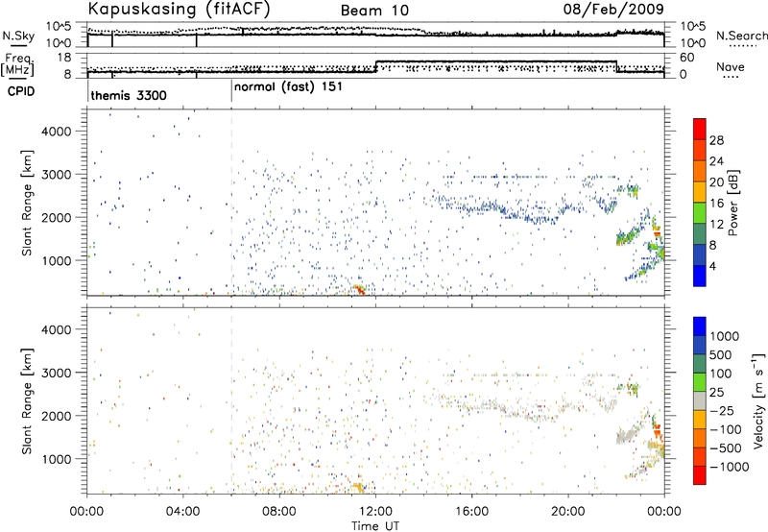
Task: Click the 16 tick on the power colorbar
Action: tap(716, 204)
